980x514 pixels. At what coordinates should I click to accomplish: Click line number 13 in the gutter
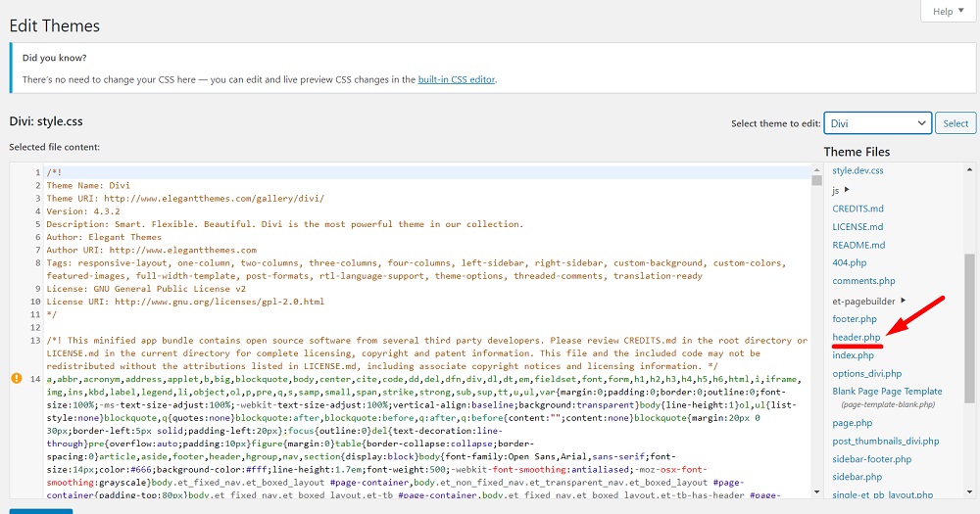[35, 341]
